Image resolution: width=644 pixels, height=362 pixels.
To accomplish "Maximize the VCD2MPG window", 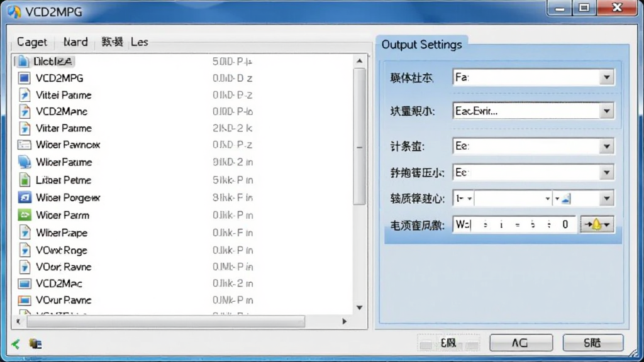I will tap(584, 8).
